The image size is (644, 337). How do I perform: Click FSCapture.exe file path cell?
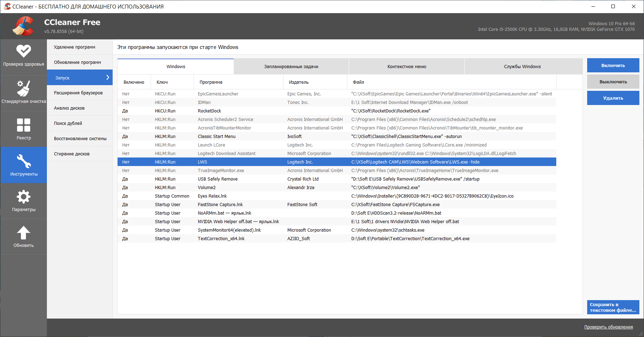pyautogui.click(x=395, y=205)
